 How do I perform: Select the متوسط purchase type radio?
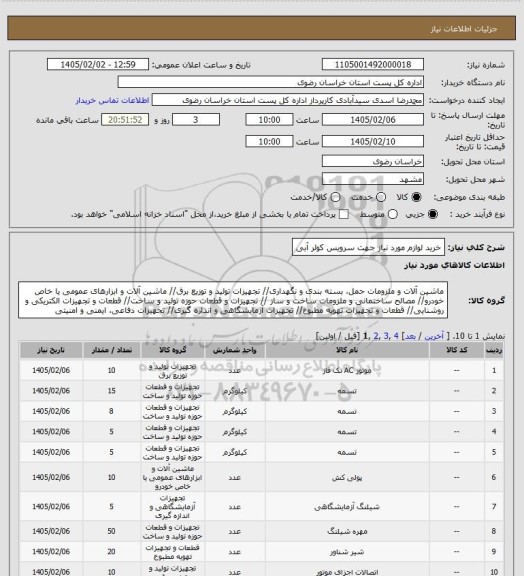coord(393,214)
